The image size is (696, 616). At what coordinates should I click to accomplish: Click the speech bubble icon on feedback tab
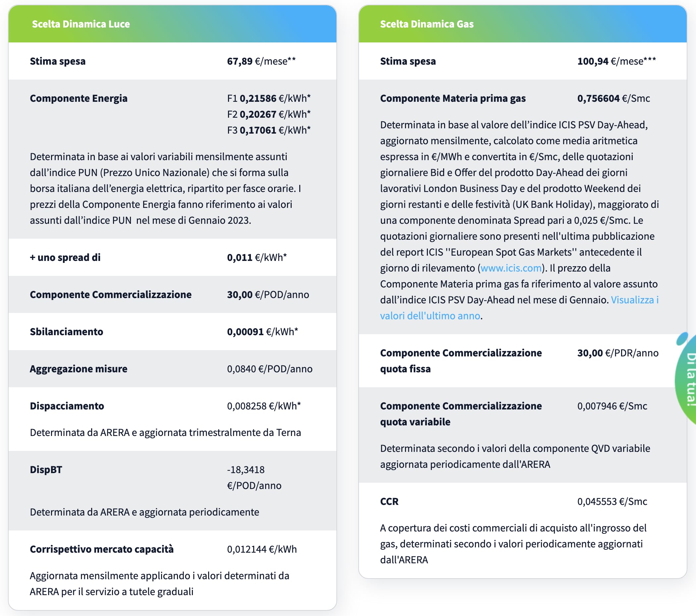tap(682, 339)
